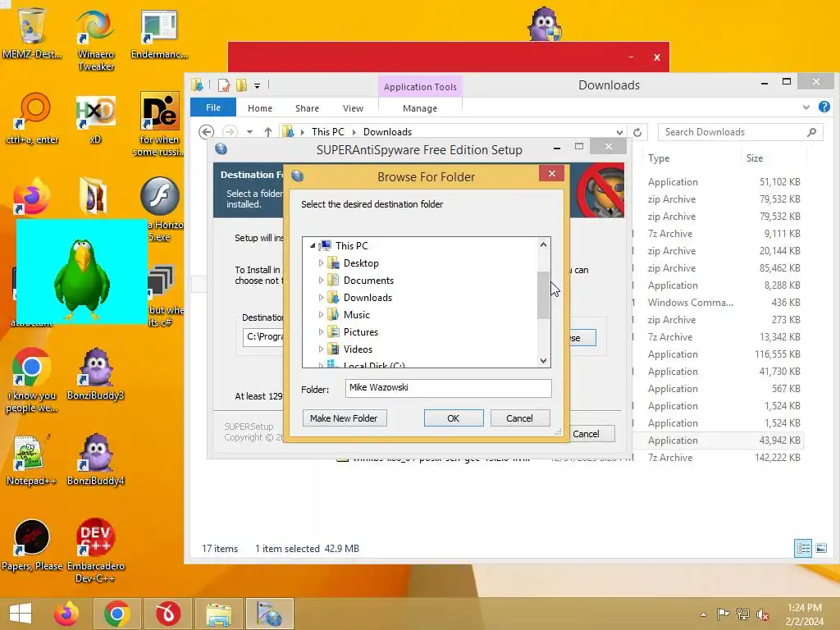Open the red swirl app in taskbar
Viewport: 840px width, 630px height.
tap(167, 614)
